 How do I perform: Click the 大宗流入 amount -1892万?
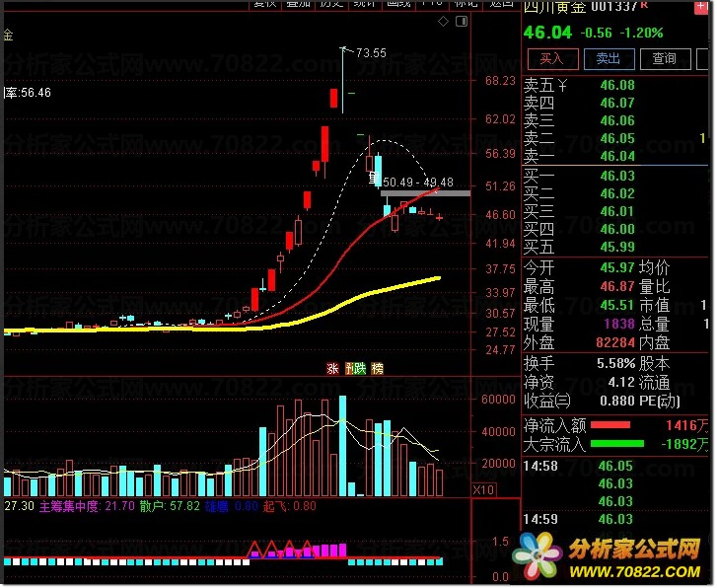pyautogui.click(x=684, y=444)
